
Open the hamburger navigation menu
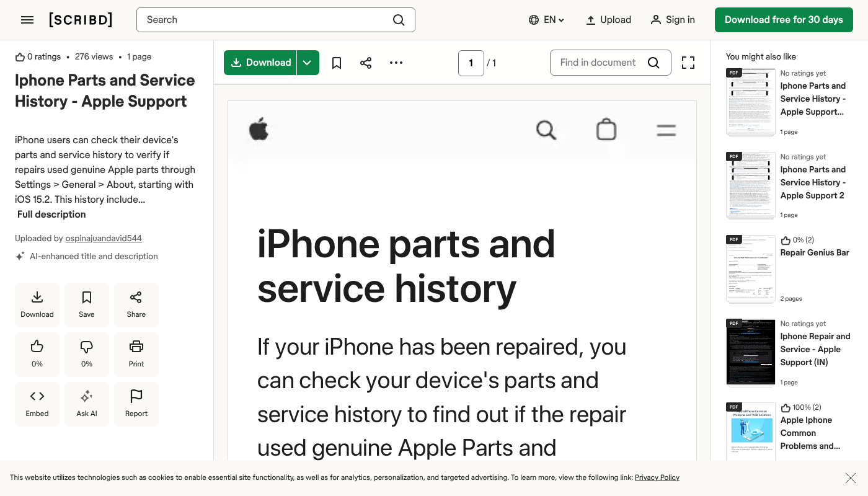tap(27, 20)
